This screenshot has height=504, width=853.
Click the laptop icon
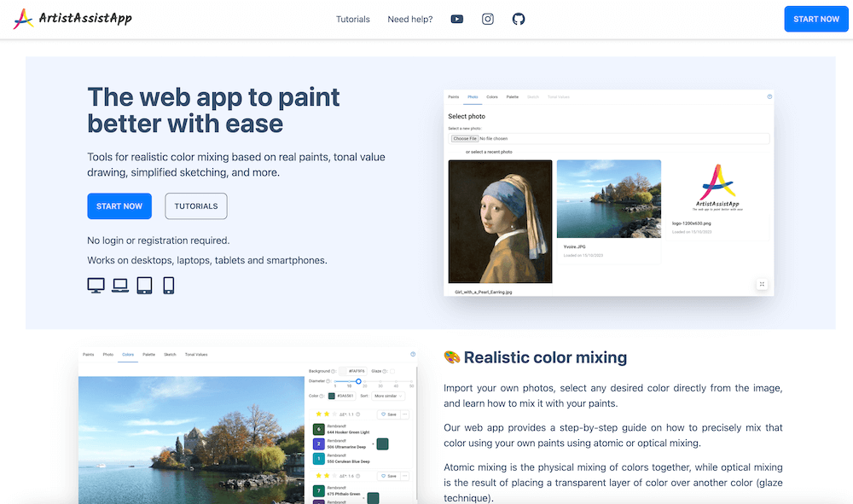[x=120, y=285]
